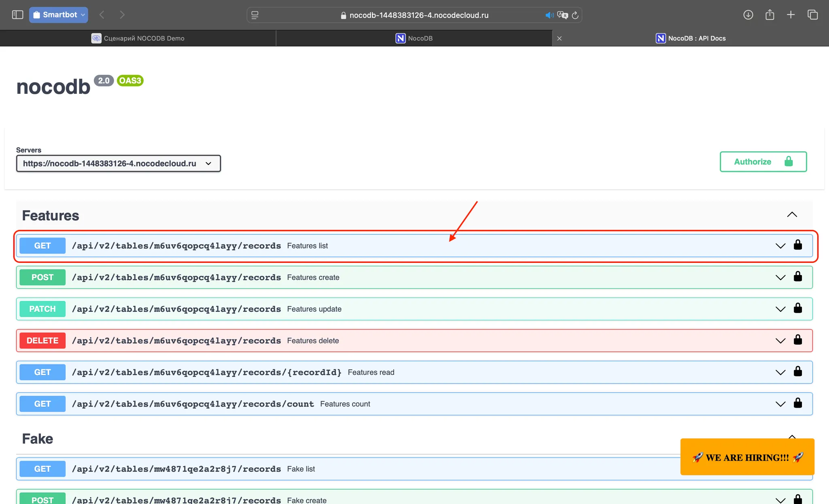The height and width of the screenshot is (504, 829).
Task: Click translate icon in address bar
Action: pos(562,15)
